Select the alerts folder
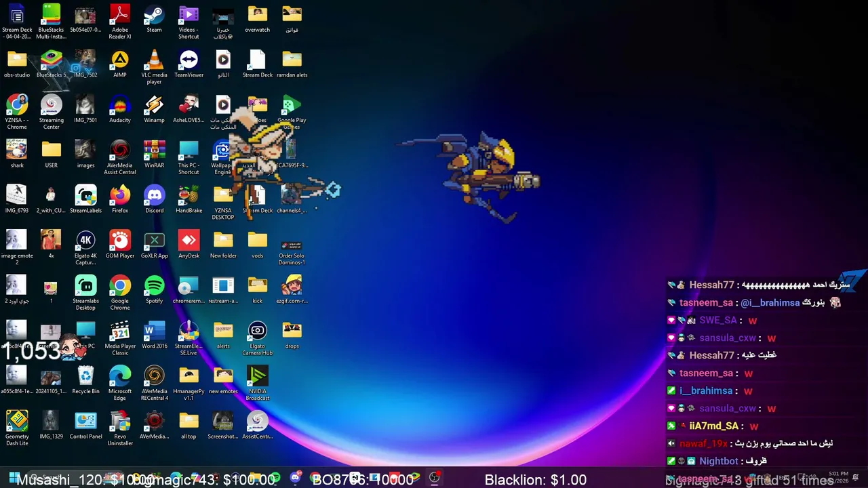Image resolution: width=868 pixels, height=488 pixels. 222,335
